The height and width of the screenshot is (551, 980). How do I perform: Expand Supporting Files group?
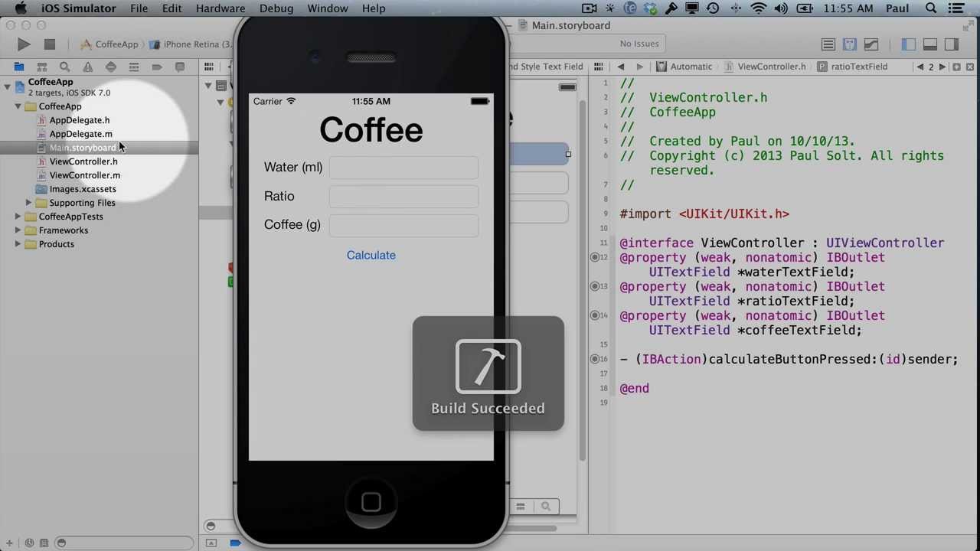click(x=28, y=203)
